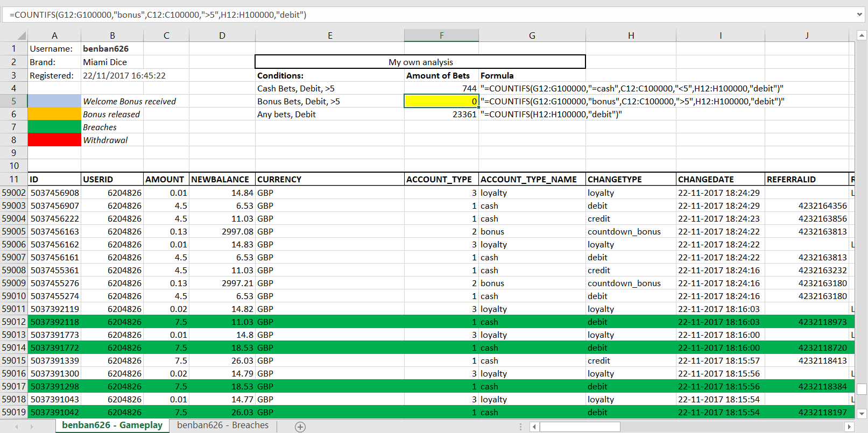Select date cell 22-11-2017 18:16:03 in green row 59012
The image size is (868, 433).
tap(721, 322)
